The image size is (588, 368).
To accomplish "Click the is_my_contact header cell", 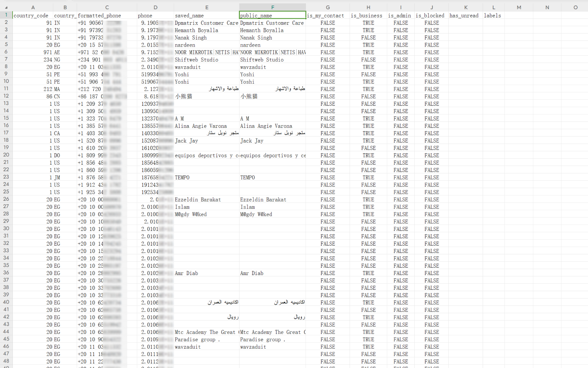I will [x=328, y=16].
